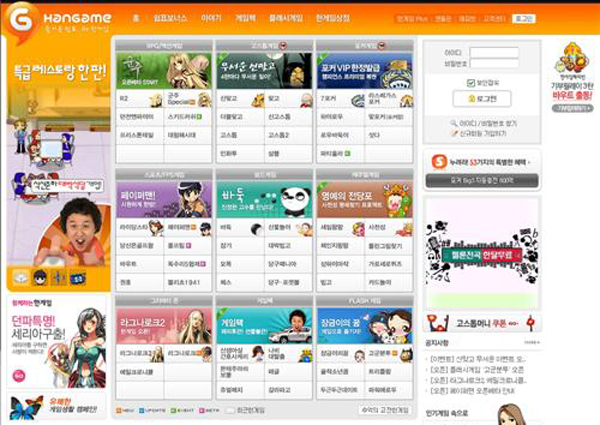Select the 신맞고 game icon

tap(255, 101)
